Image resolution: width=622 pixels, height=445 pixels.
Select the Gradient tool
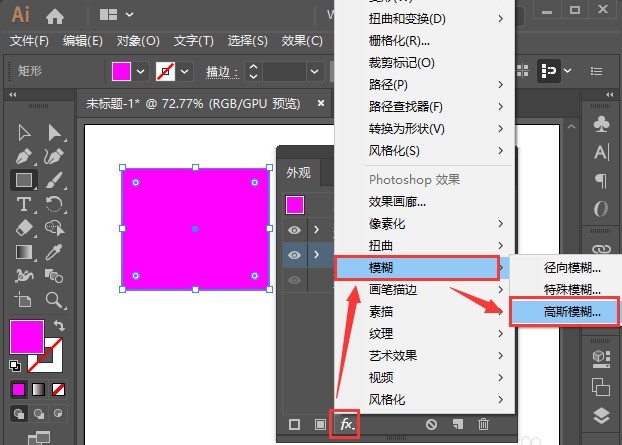pos(24,252)
